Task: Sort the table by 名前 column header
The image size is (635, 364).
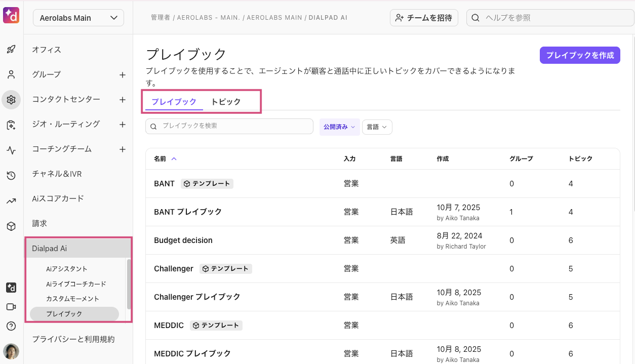Action: tap(160, 159)
